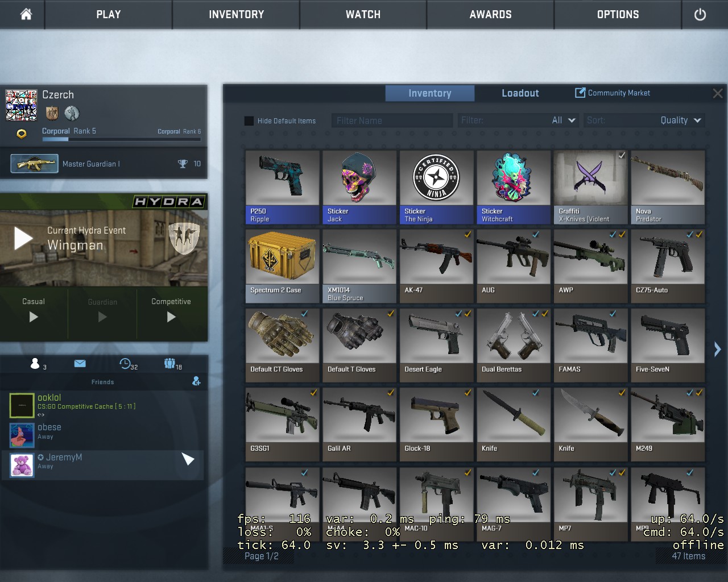
Task: Select the MAC-10 item
Action: [x=437, y=504]
